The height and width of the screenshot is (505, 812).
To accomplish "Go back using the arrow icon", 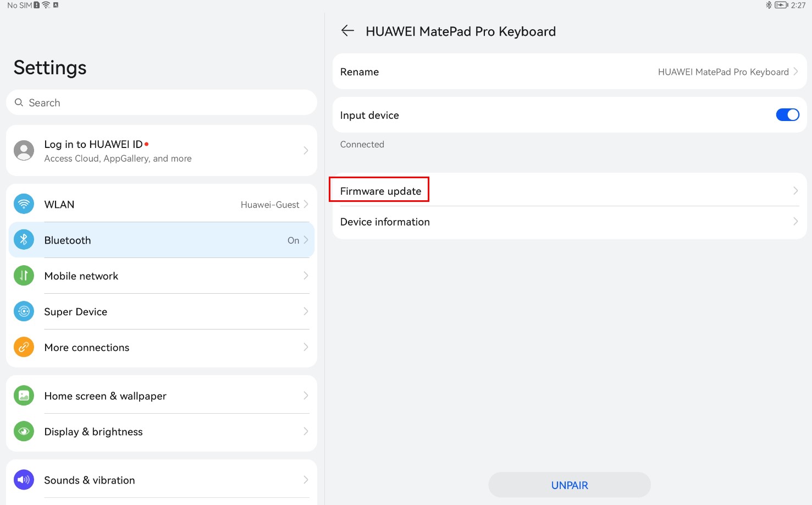I will (347, 31).
